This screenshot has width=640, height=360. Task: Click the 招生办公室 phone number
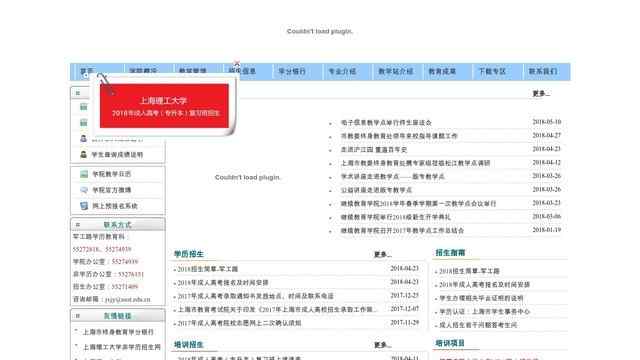tap(125, 287)
